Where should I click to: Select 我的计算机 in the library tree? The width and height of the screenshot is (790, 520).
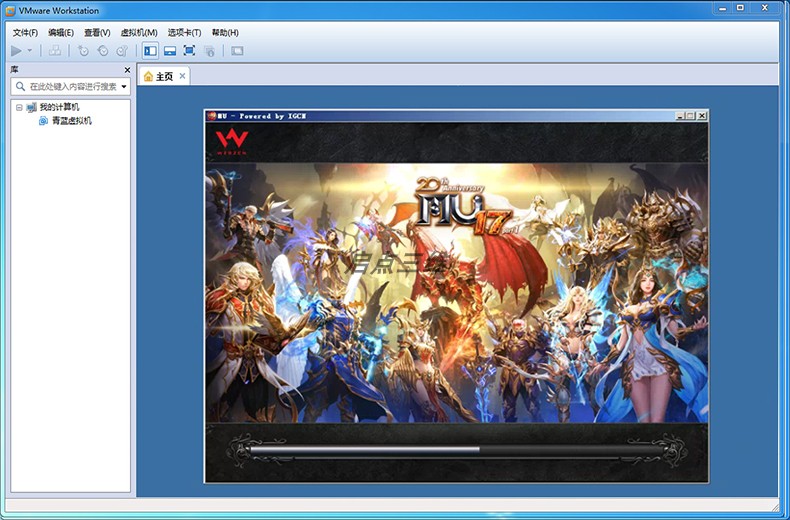[59, 107]
